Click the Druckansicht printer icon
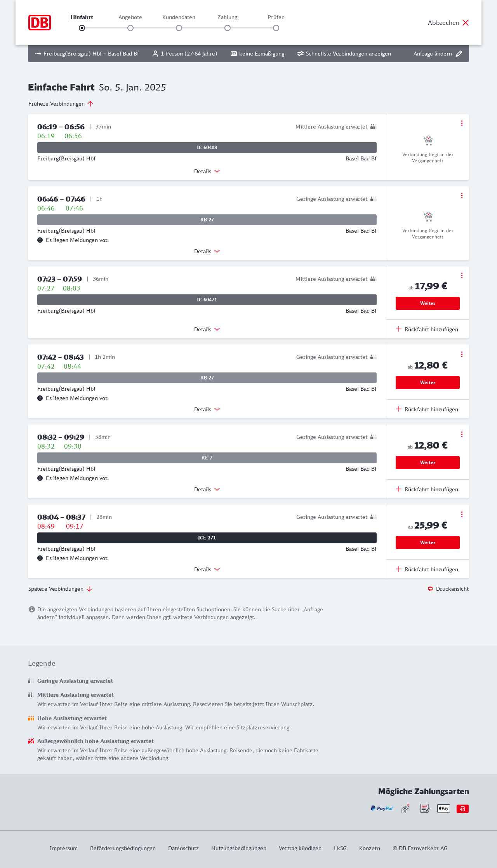497x868 pixels. point(430,589)
